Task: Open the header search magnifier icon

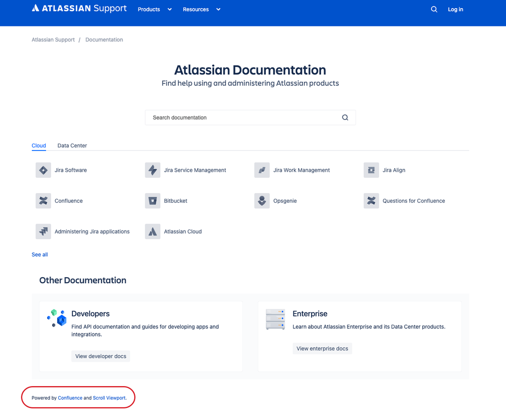Action: pyautogui.click(x=434, y=9)
